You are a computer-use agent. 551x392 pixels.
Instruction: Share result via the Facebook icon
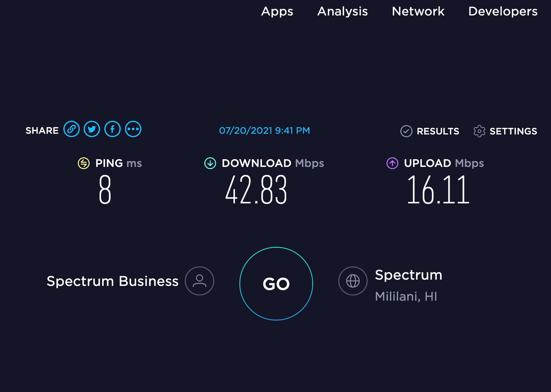[112, 129]
